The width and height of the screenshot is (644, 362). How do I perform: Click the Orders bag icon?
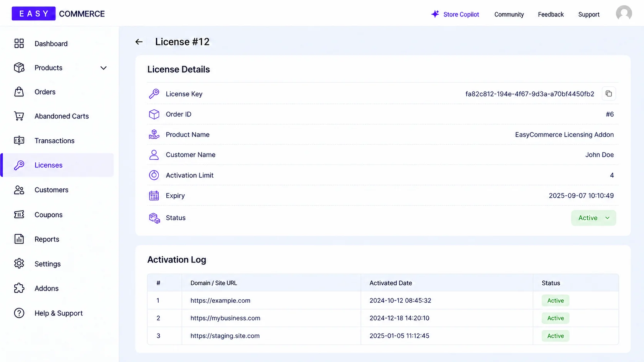(19, 92)
